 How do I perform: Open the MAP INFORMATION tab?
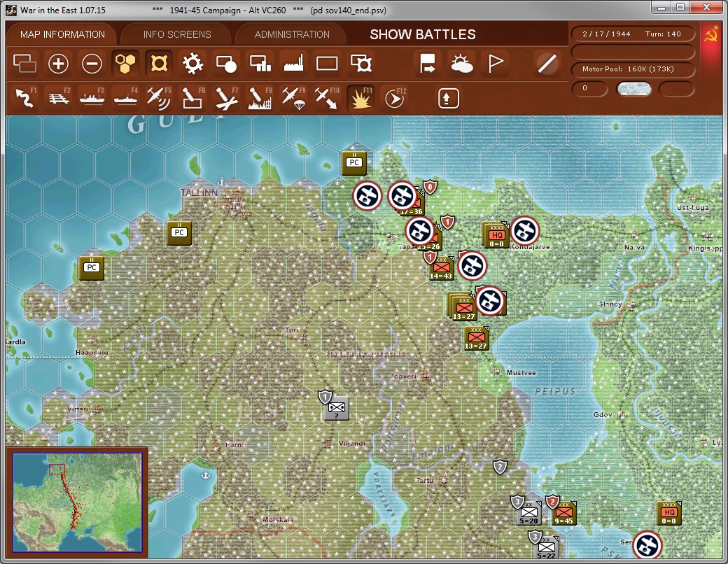pos(62,34)
